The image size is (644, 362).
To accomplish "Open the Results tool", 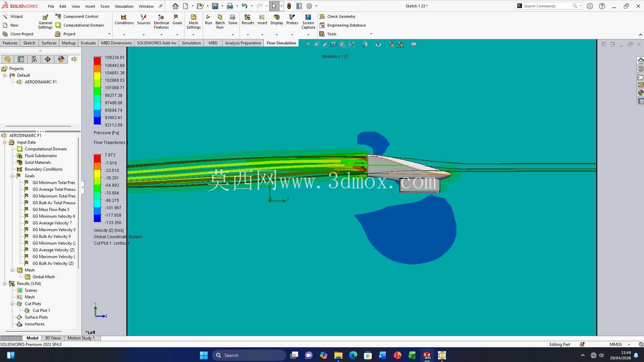I will [248, 20].
